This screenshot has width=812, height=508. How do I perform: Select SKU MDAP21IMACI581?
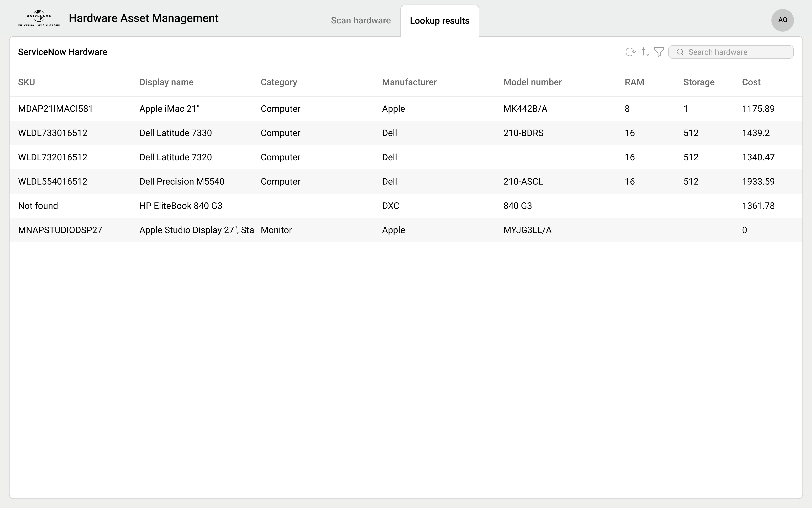(55, 109)
